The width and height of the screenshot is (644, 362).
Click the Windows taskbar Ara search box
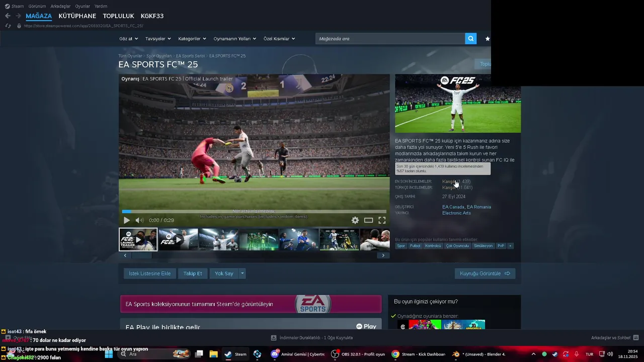coord(153,354)
